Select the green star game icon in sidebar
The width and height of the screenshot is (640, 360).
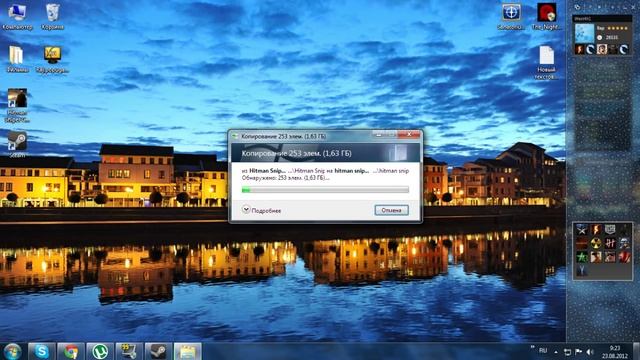coord(582,257)
